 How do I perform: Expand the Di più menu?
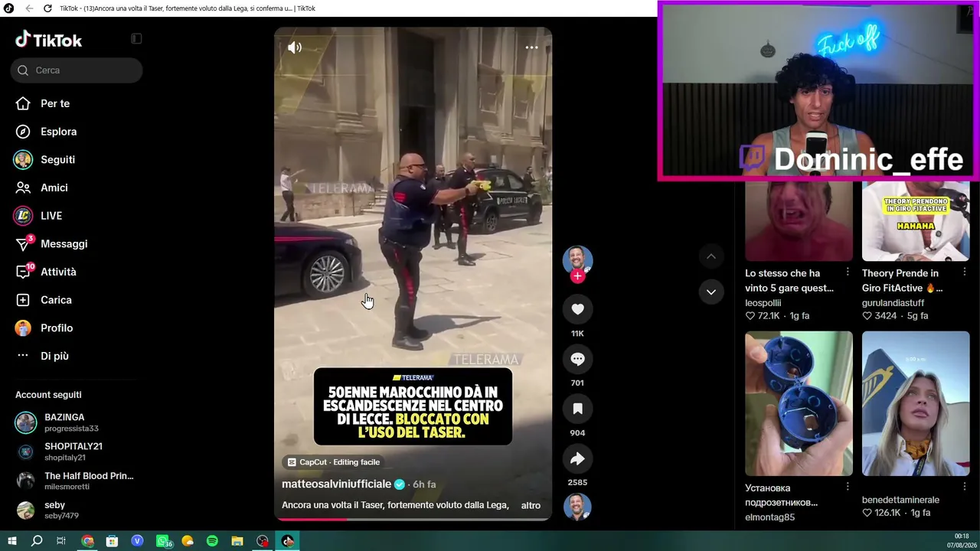click(54, 356)
